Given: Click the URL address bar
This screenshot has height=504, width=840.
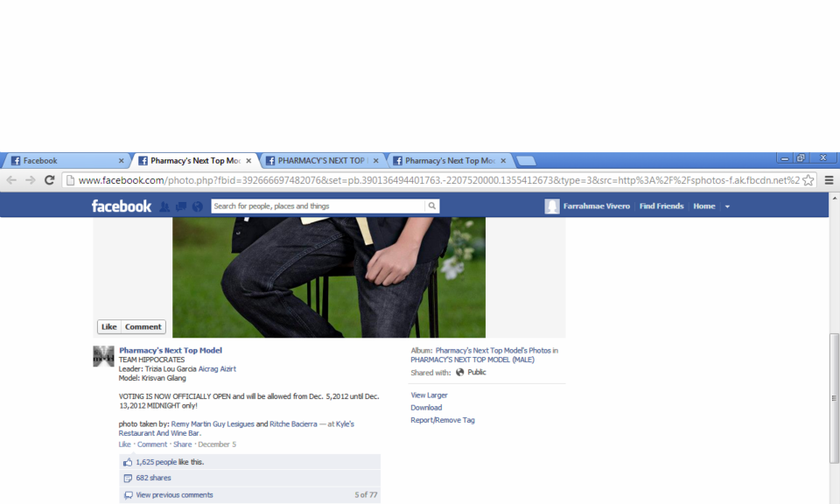Looking at the screenshot, I should (x=438, y=180).
